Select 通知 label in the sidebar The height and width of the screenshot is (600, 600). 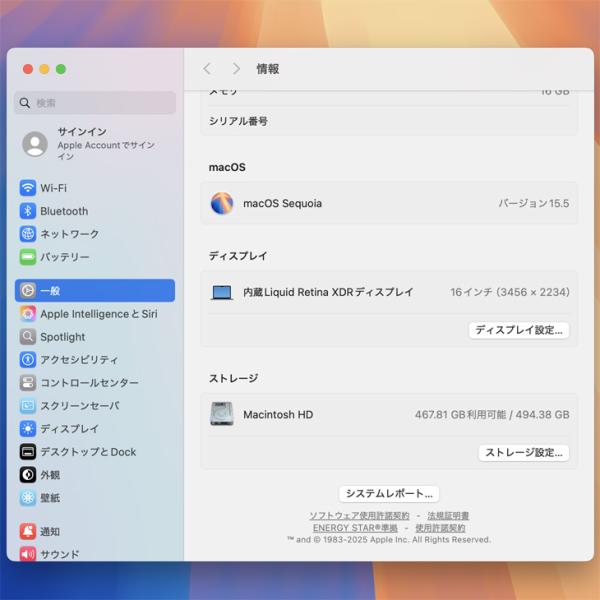point(50,532)
